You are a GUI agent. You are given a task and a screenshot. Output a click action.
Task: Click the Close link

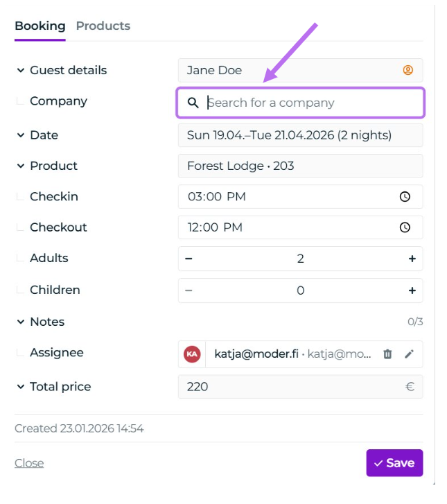click(29, 463)
